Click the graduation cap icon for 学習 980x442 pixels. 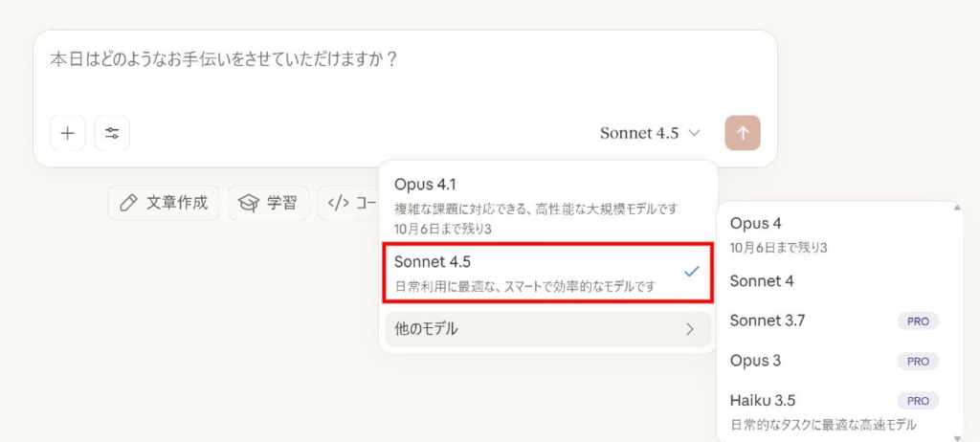[x=249, y=203]
